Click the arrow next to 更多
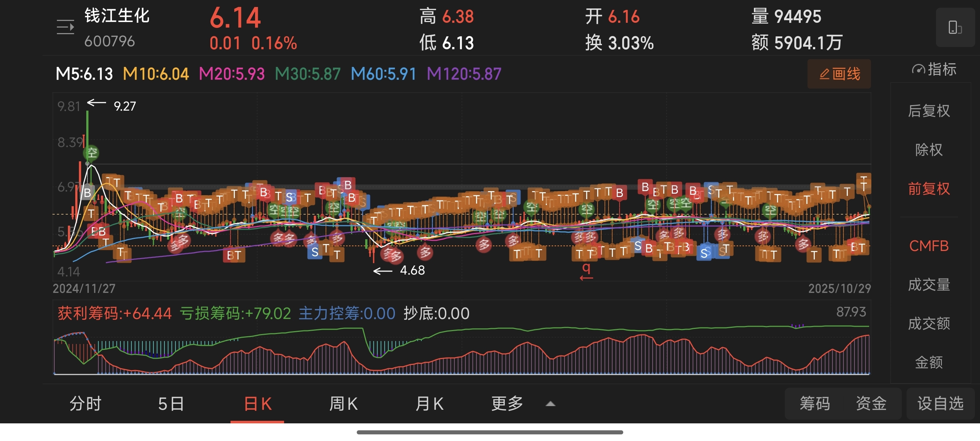Viewport: 980px width, 441px height. point(550,404)
